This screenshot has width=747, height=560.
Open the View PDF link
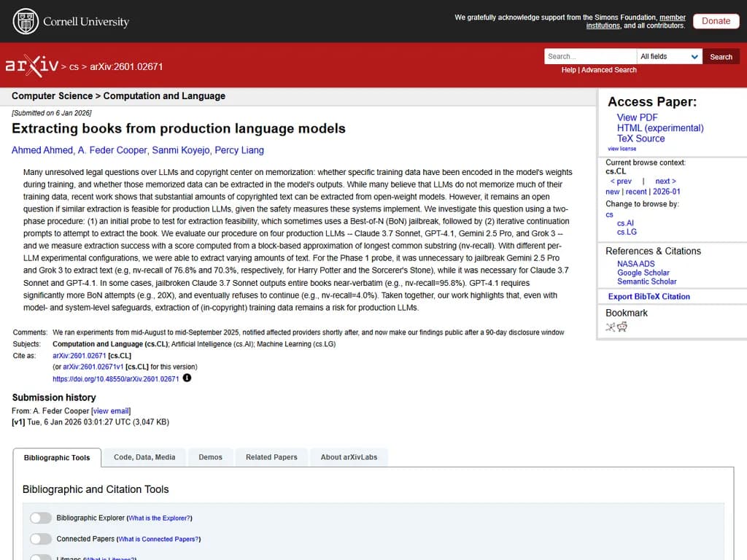coord(637,117)
